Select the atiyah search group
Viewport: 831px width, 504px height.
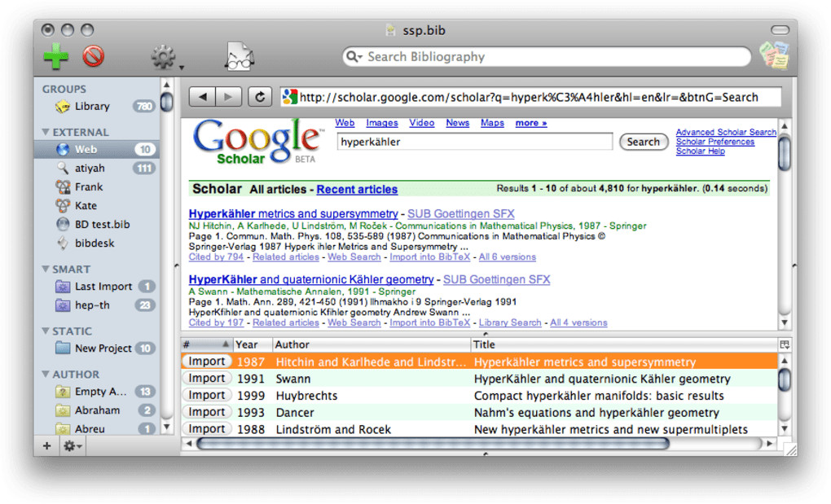coord(97,169)
